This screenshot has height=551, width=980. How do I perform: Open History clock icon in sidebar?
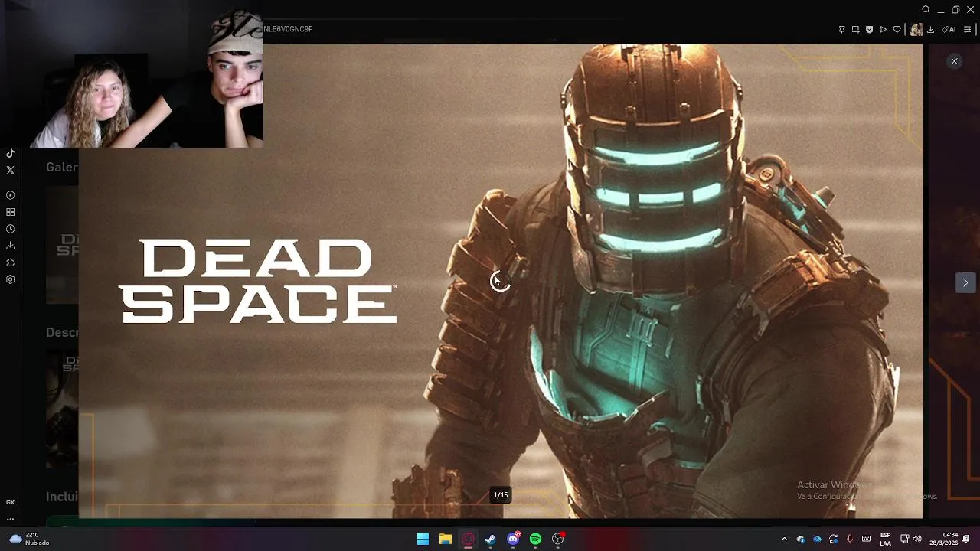[11, 229]
